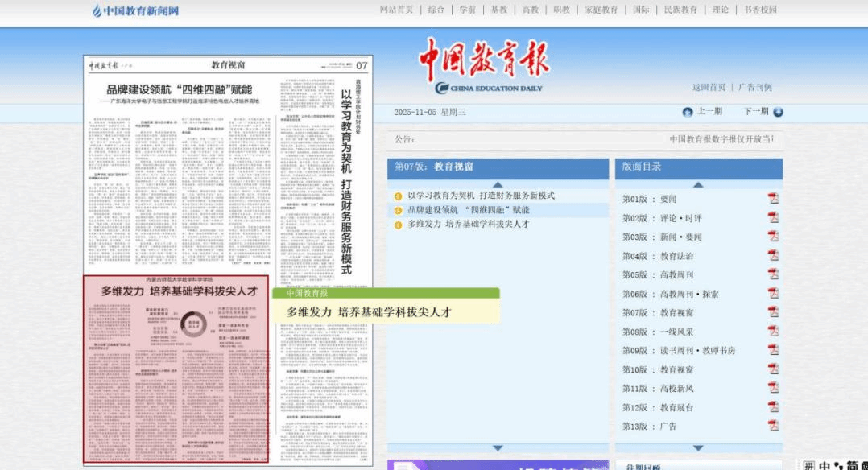Click the 中国教育新闻网 site logo

click(135, 10)
